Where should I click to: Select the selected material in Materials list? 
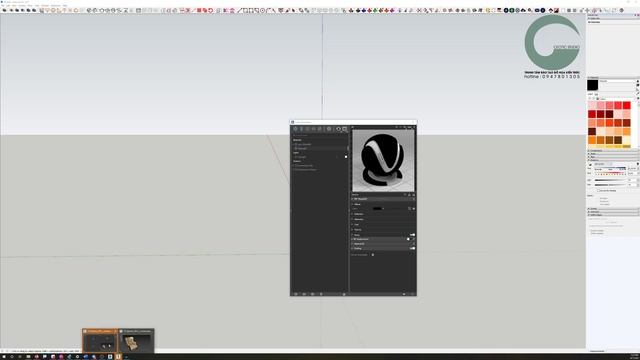[320, 149]
